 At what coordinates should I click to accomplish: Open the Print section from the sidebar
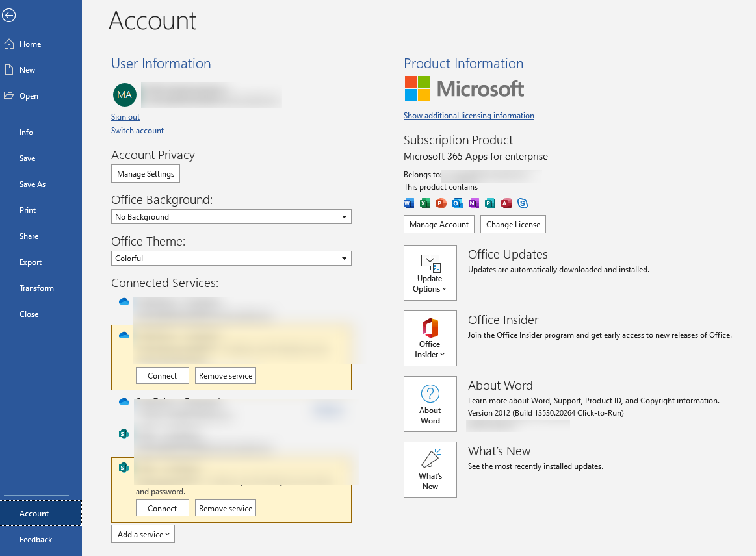pyautogui.click(x=27, y=210)
